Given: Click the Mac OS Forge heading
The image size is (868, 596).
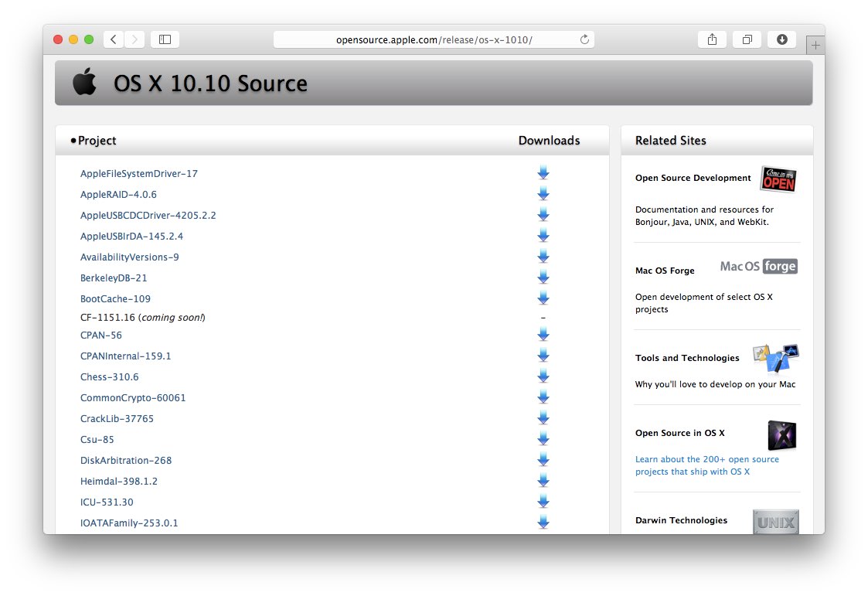Looking at the screenshot, I should pyautogui.click(x=665, y=271).
